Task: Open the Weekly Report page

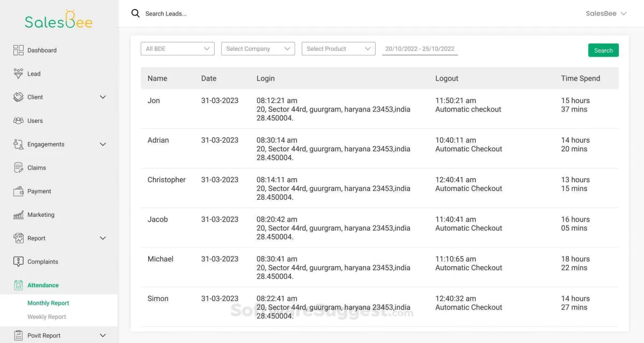Action: click(47, 317)
